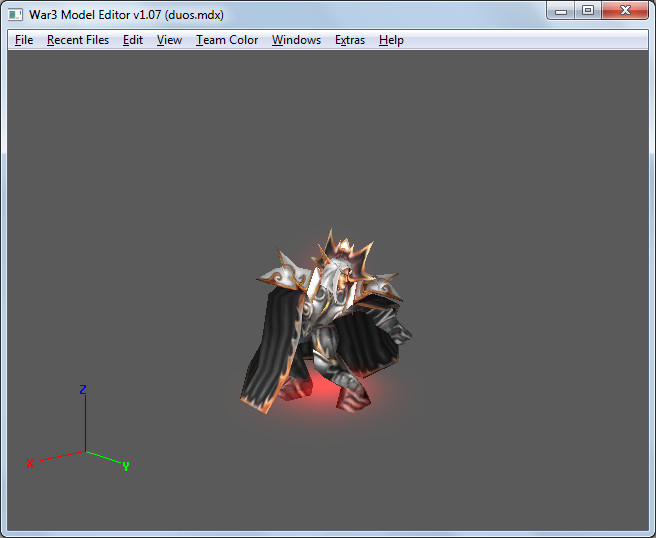
Task: Click the 3D character model in viewport
Action: (325, 322)
